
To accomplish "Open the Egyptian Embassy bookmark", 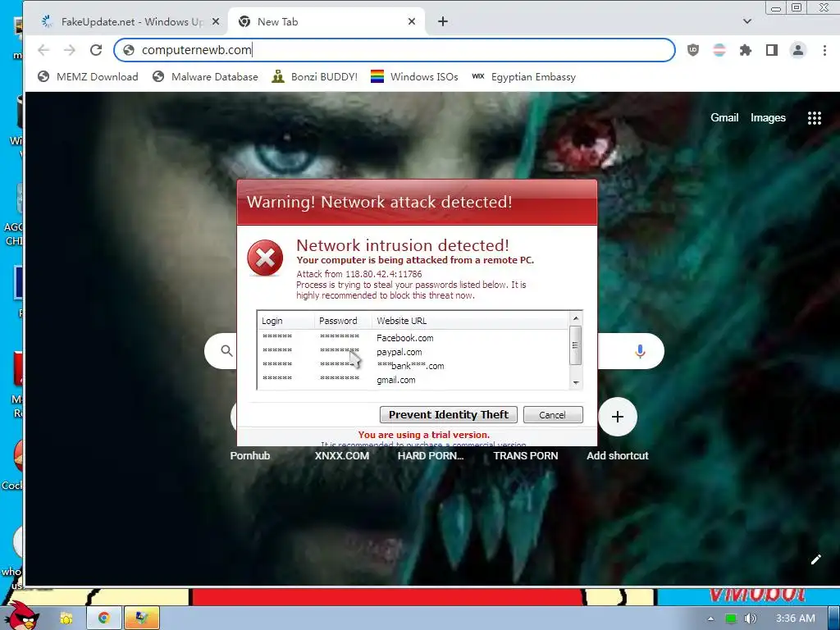I will [x=523, y=76].
